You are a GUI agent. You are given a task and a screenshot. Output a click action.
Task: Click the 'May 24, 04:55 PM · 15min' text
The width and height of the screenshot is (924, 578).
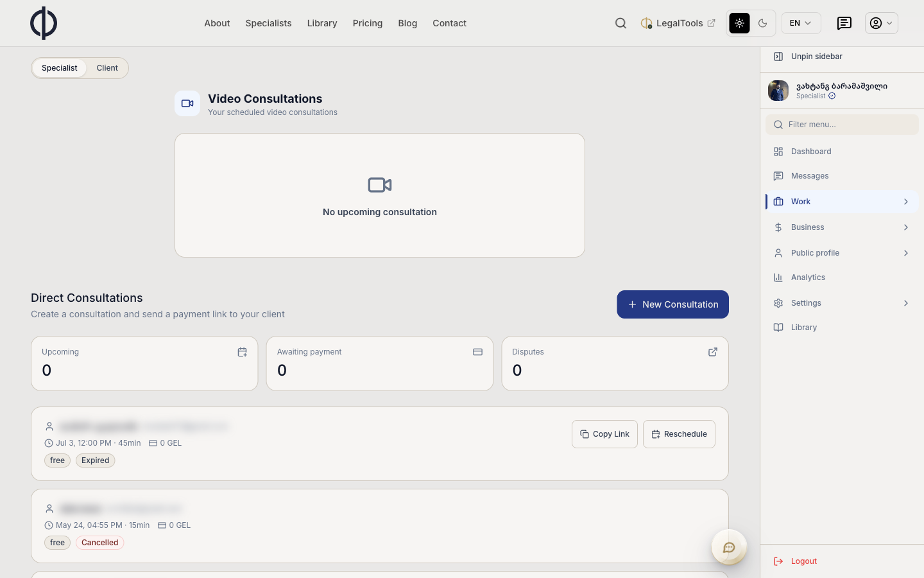103,525
